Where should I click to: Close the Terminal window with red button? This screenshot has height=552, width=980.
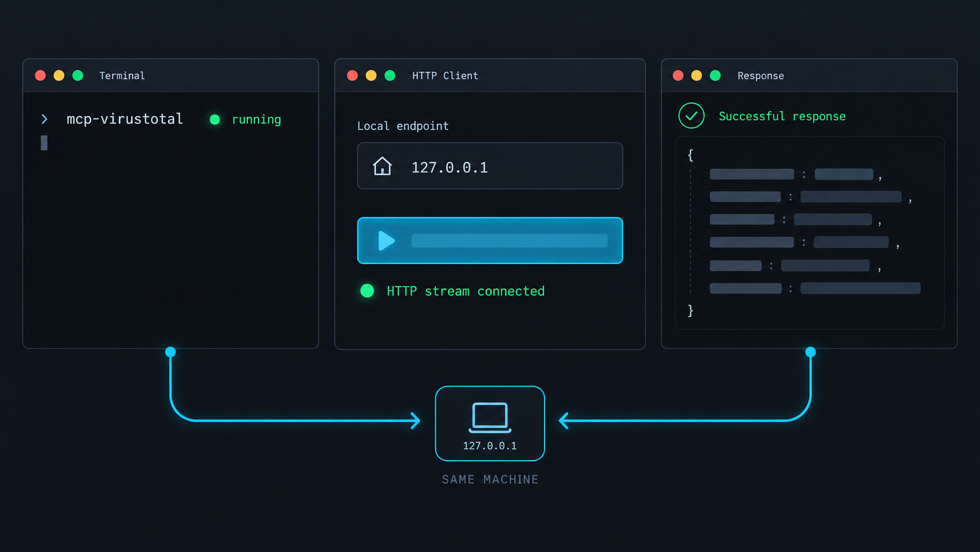click(40, 75)
